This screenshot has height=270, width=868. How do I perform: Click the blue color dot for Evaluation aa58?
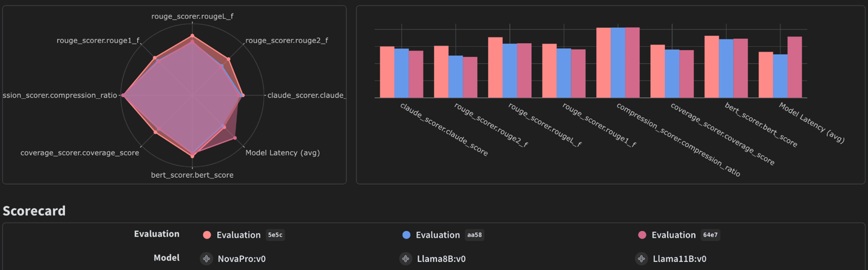406,235
